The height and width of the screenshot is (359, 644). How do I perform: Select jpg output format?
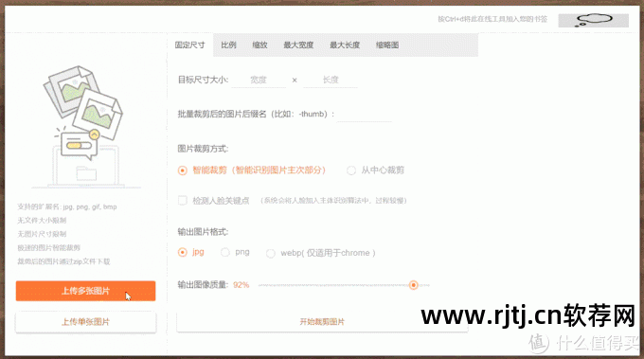point(183,252)
